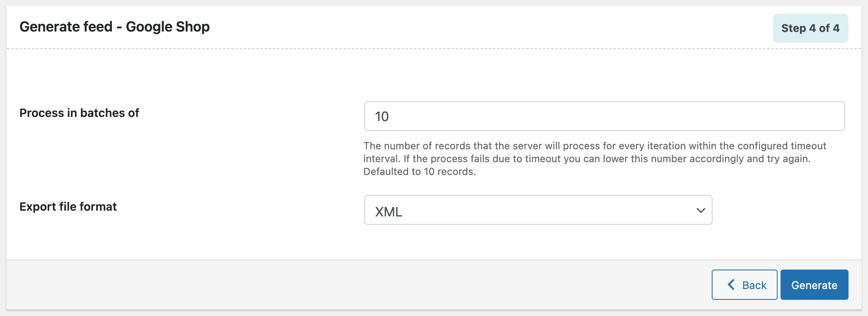Click the dashed divider below the heading
Image resolution: width=868 pixels, height=316 pixels.
(x=434, y=49)
